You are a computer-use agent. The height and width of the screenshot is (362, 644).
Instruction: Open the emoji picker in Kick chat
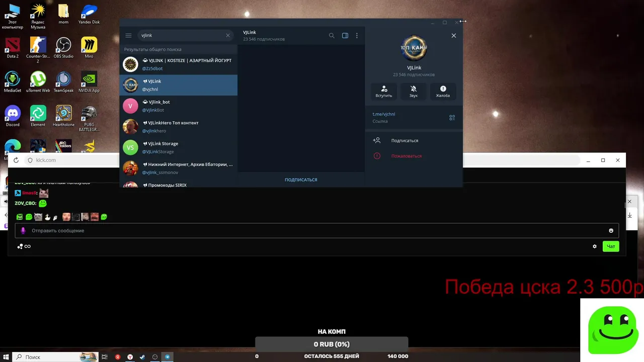pos(611,230)
